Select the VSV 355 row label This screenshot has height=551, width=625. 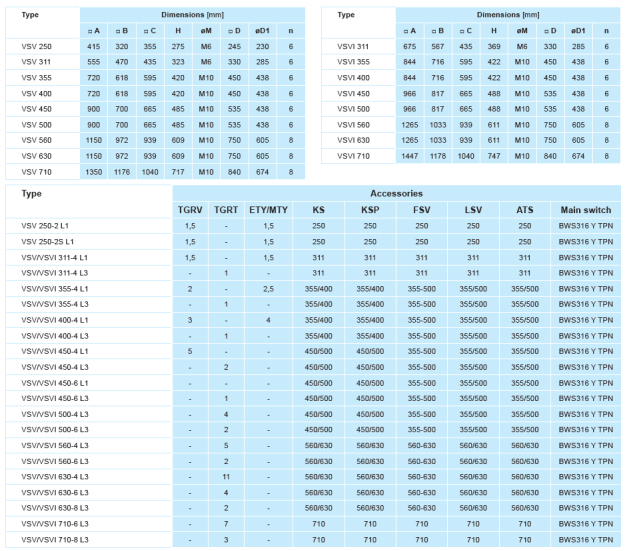(36, 78)
